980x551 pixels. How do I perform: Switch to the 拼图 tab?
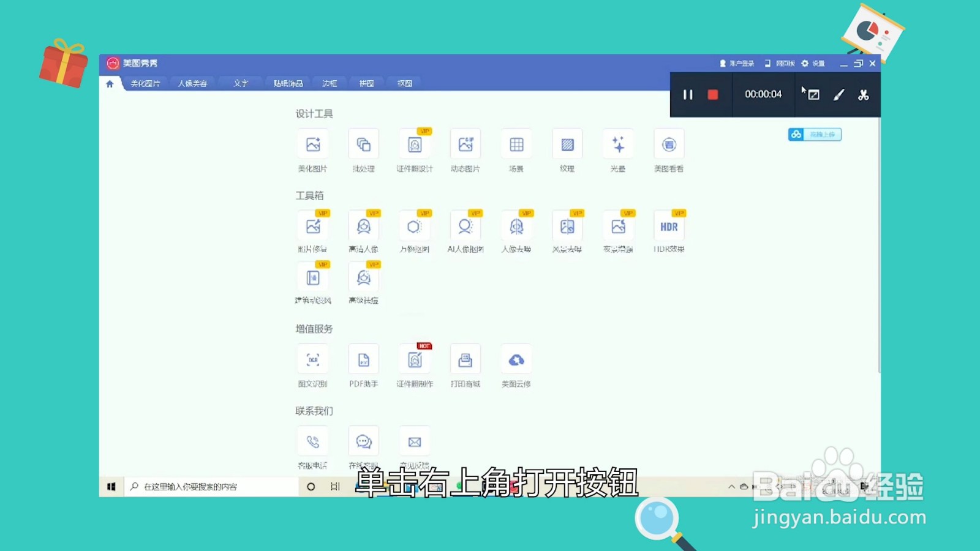pos(367,83)
